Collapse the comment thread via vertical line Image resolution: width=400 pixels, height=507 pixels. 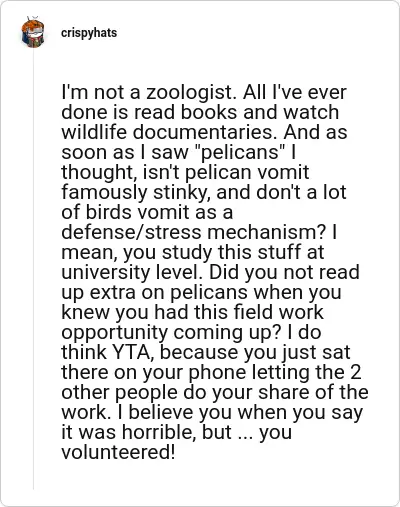(33, 269)
